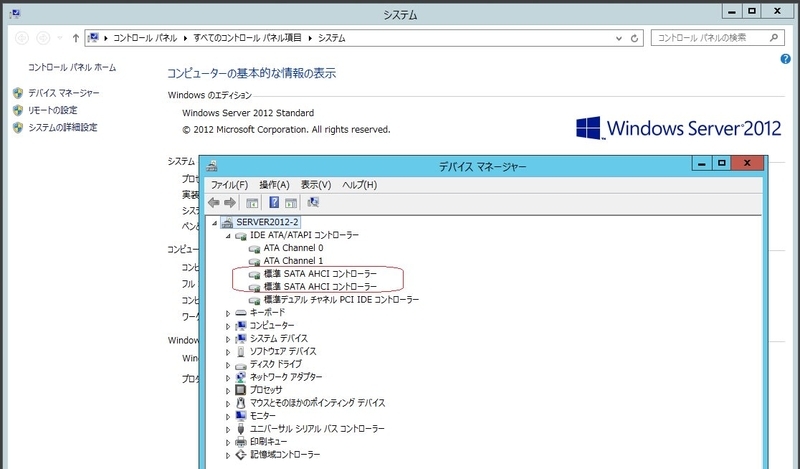Open システムの詳細設定 link in sidebar

coord(63,128)
